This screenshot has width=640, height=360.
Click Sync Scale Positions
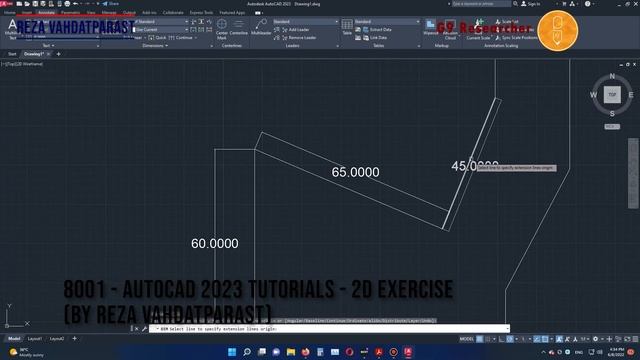click(516, 38)
